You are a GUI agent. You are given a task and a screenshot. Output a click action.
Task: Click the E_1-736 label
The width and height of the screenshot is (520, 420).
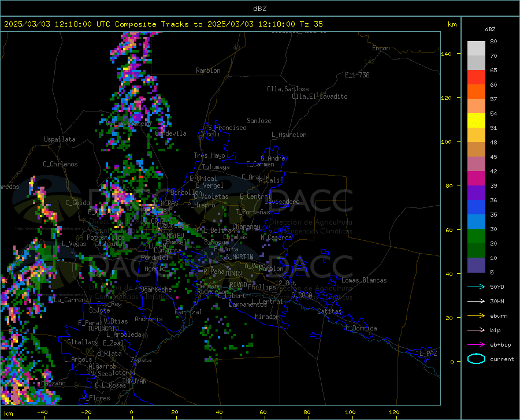(357, 75)
